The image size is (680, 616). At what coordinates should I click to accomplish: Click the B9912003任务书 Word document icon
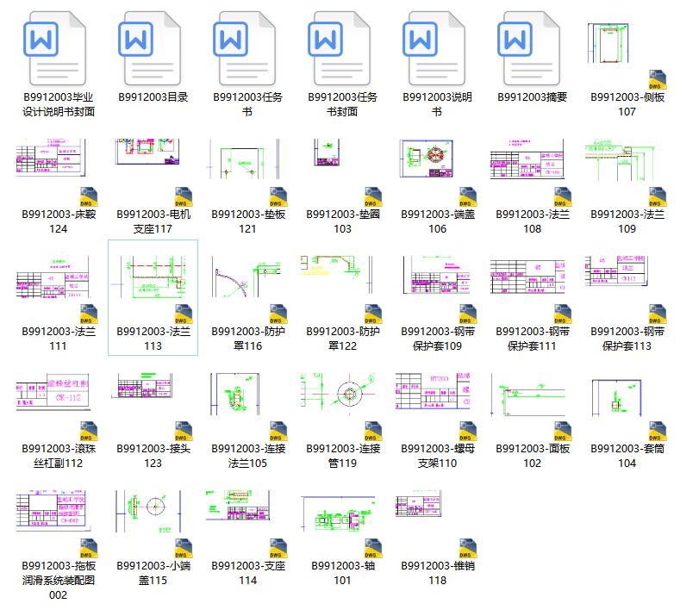pyautogui.click(x=245, y=48)
